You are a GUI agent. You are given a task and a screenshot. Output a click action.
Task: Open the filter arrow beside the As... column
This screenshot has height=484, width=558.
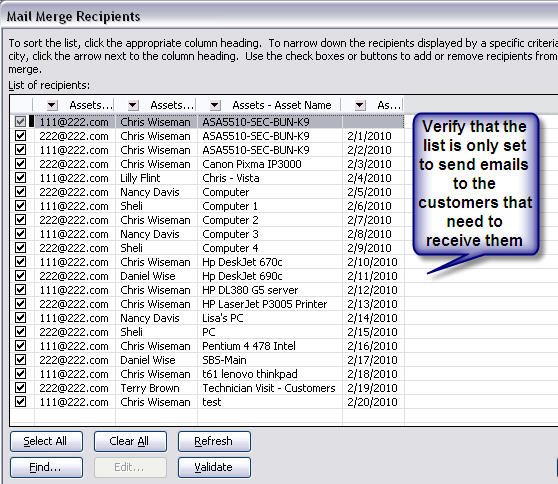pos(360,105)
